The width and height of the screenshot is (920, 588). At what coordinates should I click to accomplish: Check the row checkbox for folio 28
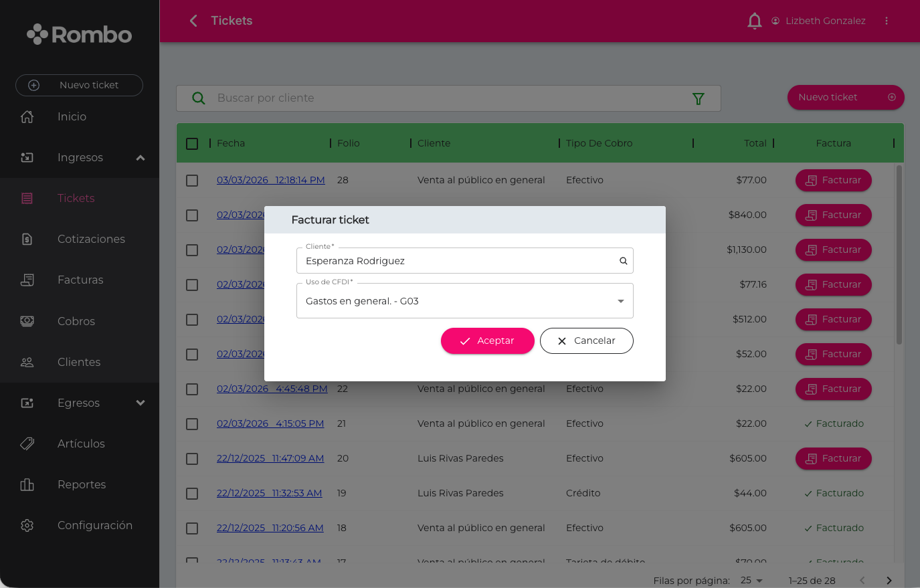tap(192, 181)
